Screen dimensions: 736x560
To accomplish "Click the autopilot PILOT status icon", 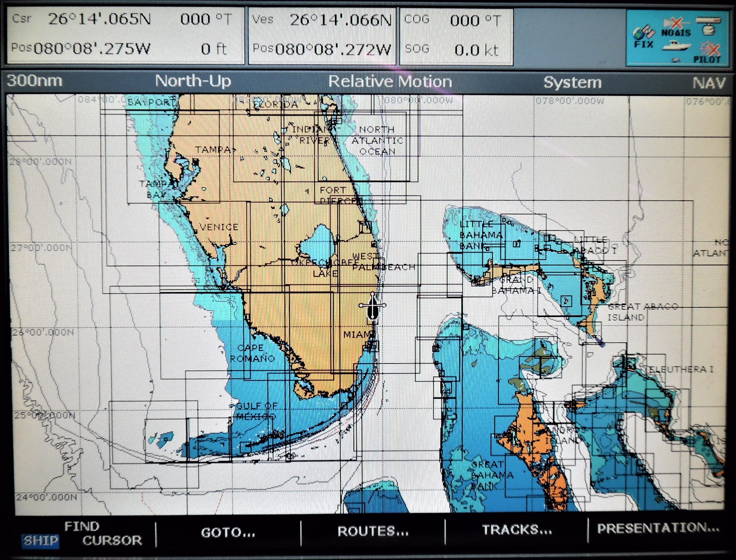I will [x=708, y=54].
